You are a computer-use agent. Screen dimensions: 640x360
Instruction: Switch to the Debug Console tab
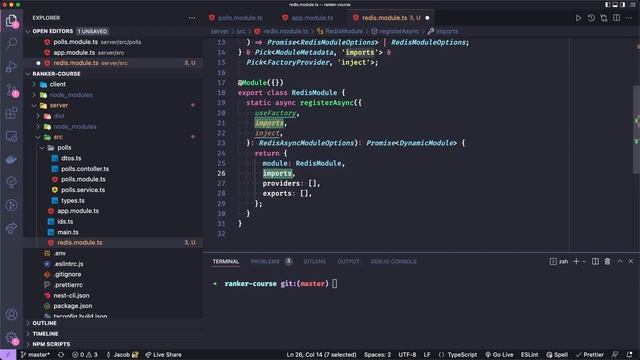coord(393,261)
